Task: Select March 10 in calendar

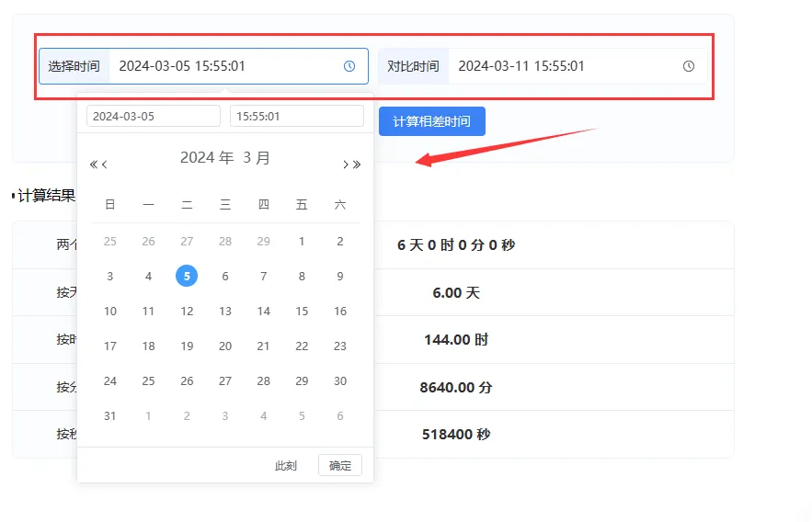Action: pos(109,311)
